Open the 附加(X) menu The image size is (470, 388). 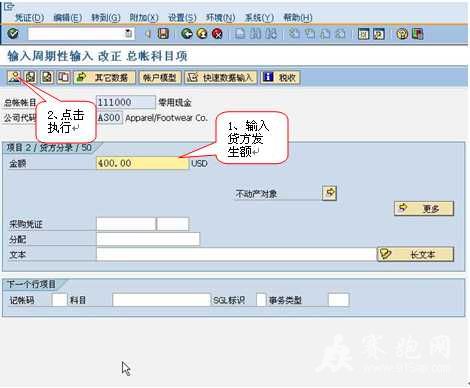(144, 17)
